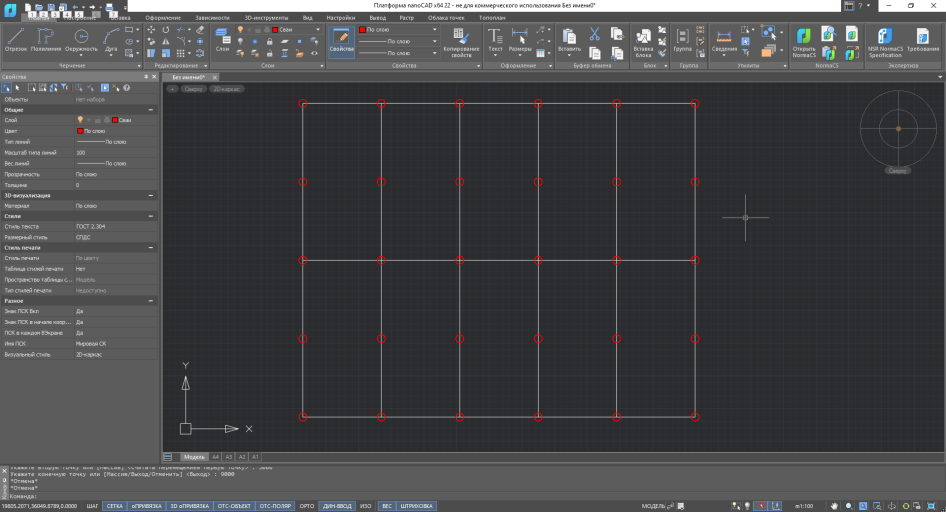Select the Окружность circle tool
The width and height of the screenshot is (946, 512).
pyautogui.click(x=81, y=41)
